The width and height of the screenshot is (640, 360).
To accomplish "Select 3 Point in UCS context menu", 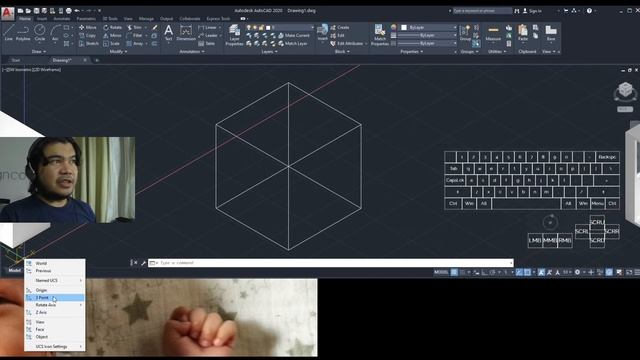I will [55, 298].
